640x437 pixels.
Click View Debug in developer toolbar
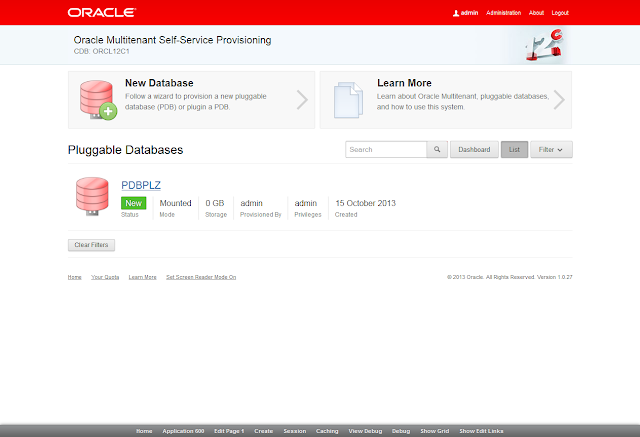coord(365,431)
